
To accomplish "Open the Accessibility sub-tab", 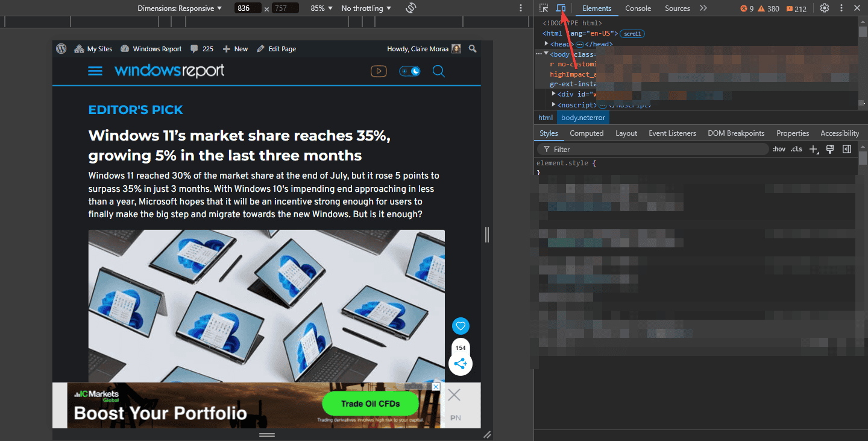I will (840, 133).
